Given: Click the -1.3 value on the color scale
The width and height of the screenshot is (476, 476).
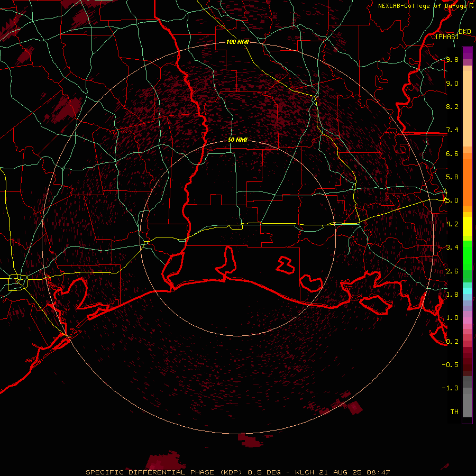Looking at the screenshot, I should point(450,388).
